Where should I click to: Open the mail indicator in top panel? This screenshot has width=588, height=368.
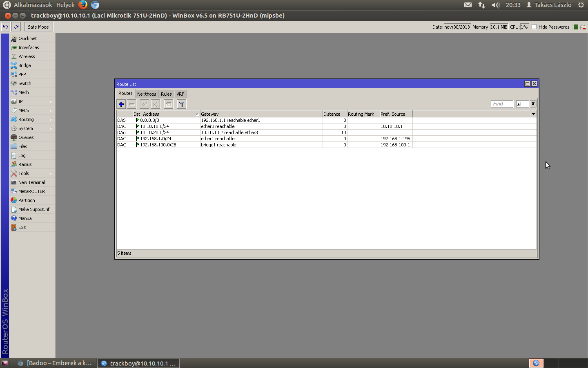coord(468,5)
